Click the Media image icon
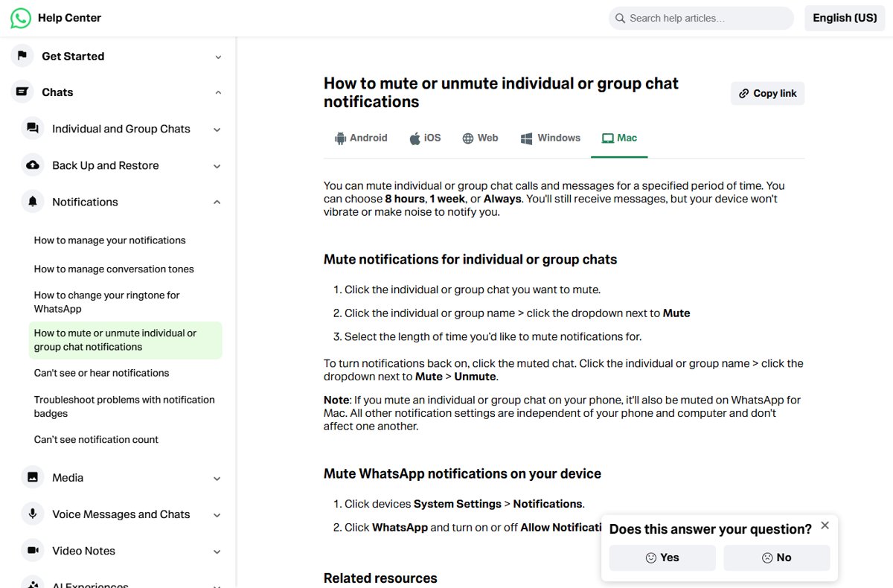 33,477
